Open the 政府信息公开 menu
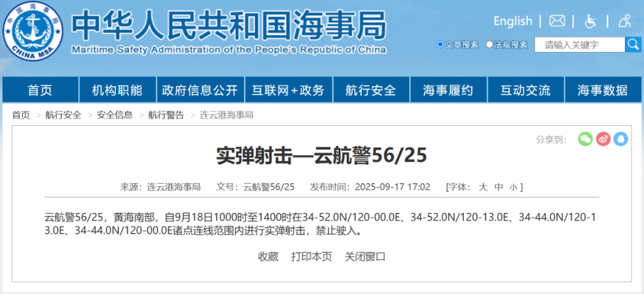 [200, 90]
